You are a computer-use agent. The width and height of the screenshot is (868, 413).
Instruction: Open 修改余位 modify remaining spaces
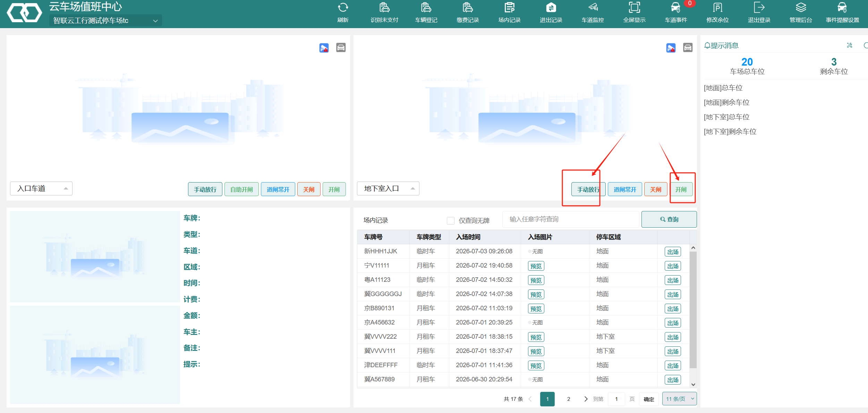tap(717, 13)
